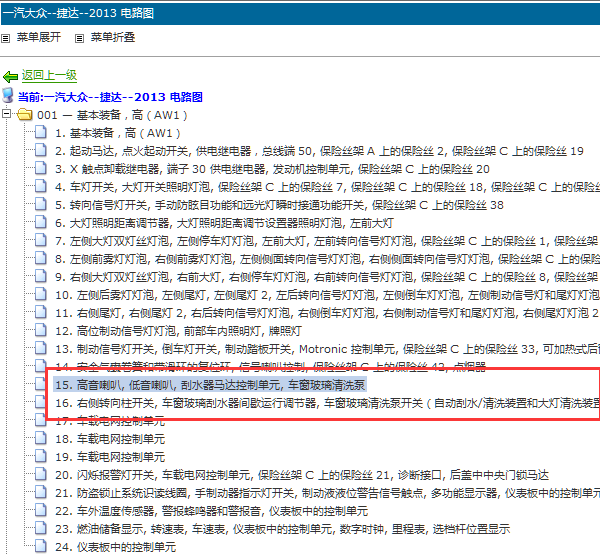Click the document icon for item 2 起动马达

[x=41, y=150]
